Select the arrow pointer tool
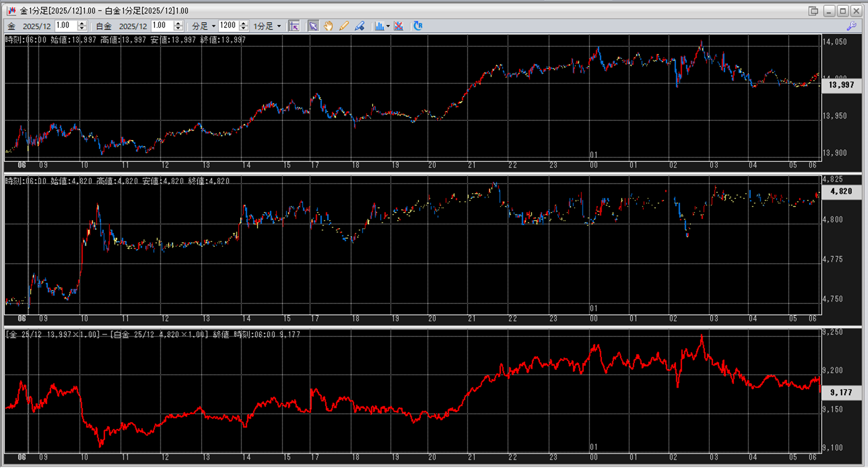The height and width of the screenshot is (468, 868). [313, 26]
